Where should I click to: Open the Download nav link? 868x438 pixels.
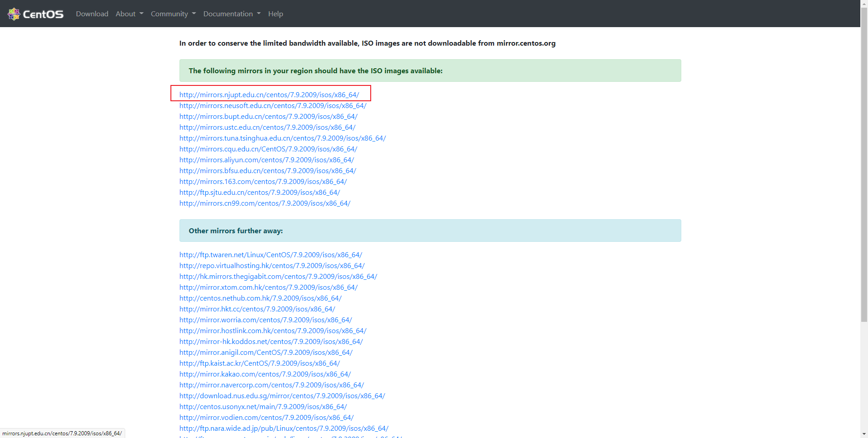(x=92, y=14)
